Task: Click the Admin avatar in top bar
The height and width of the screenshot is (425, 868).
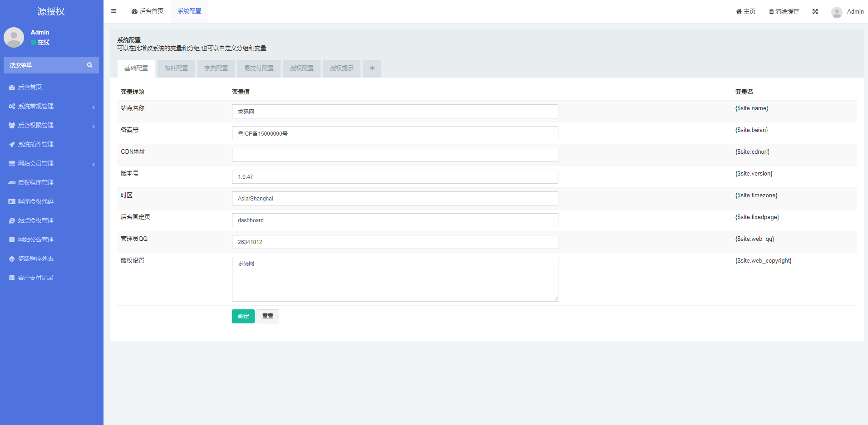Action: [837, 12]
